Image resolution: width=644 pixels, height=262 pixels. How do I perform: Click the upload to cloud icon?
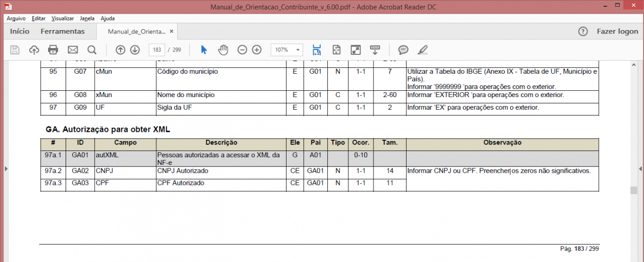pyautogui.click(x=34, y=49)
